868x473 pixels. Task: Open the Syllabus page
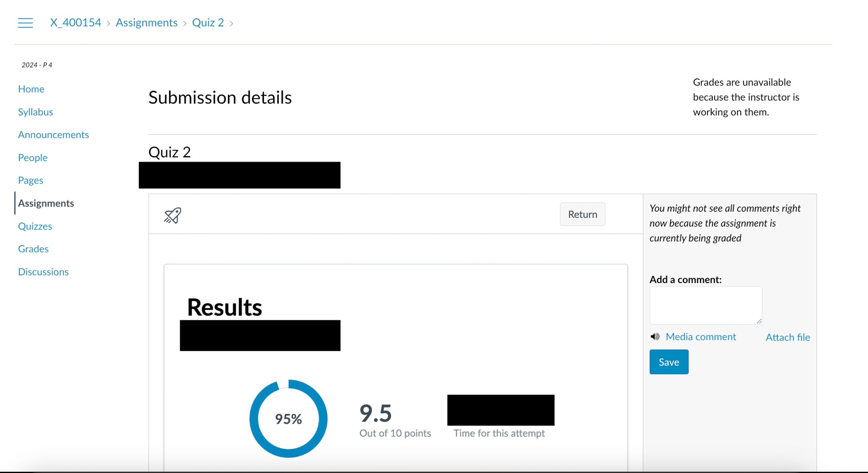(35, 112)
